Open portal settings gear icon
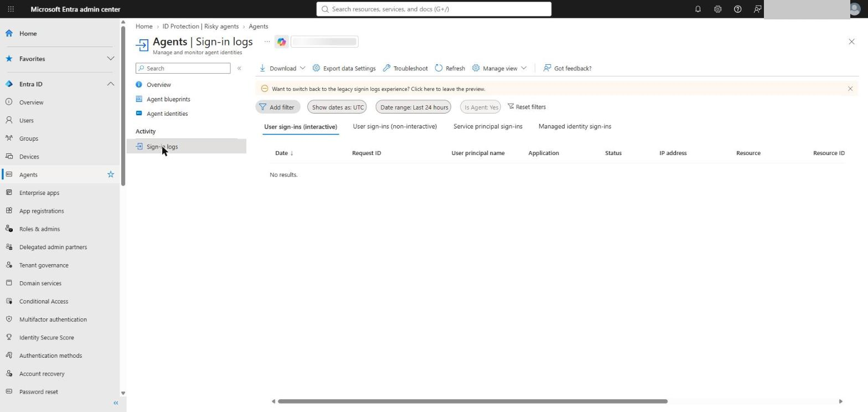The height and width of the screenshot is (412, 868). 717,9
